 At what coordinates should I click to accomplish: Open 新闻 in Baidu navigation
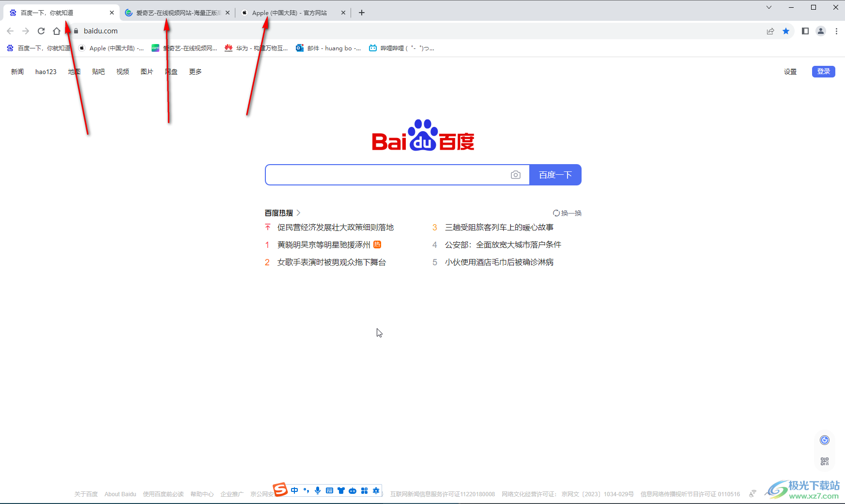click(x=17, y=72)
